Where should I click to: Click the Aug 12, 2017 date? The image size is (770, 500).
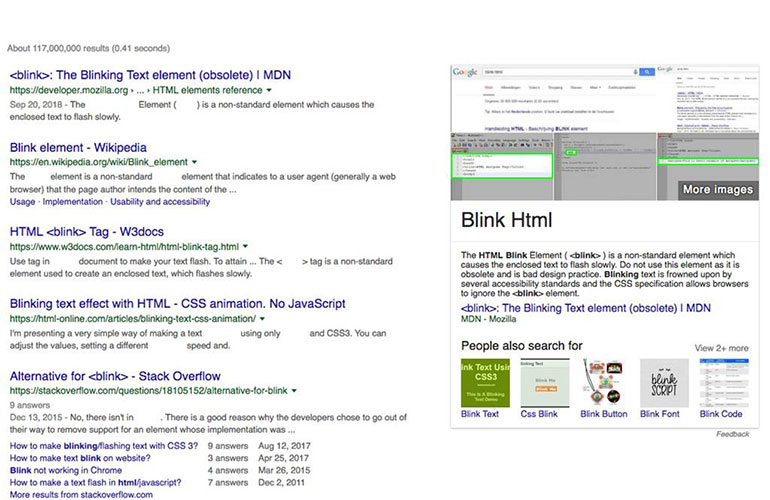(284, 446)
